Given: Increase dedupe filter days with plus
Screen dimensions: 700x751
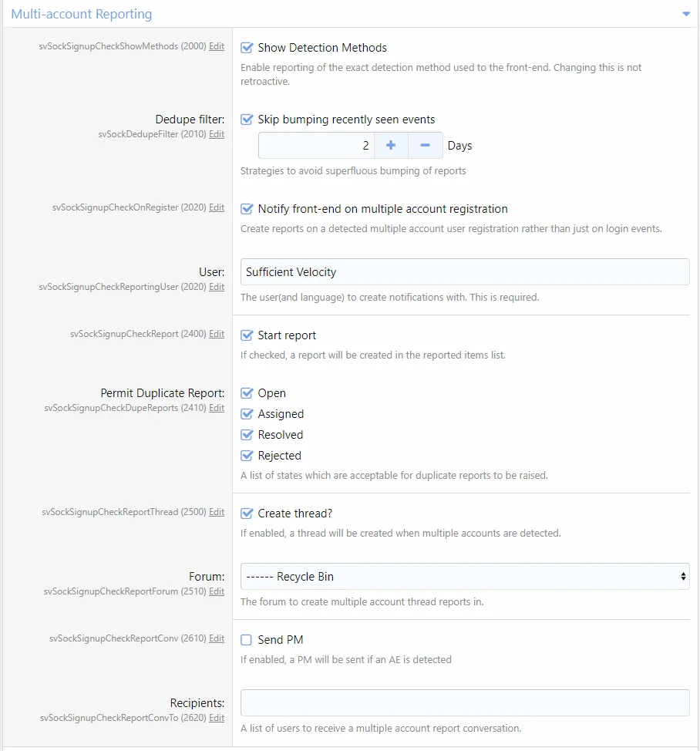Looking at the screenshot, I should [391, 145].
